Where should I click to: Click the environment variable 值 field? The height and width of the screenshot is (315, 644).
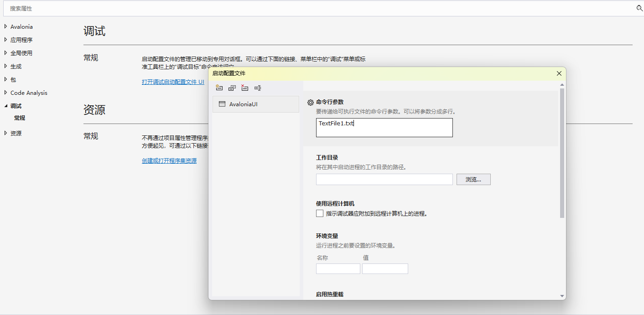pos(385,269)
